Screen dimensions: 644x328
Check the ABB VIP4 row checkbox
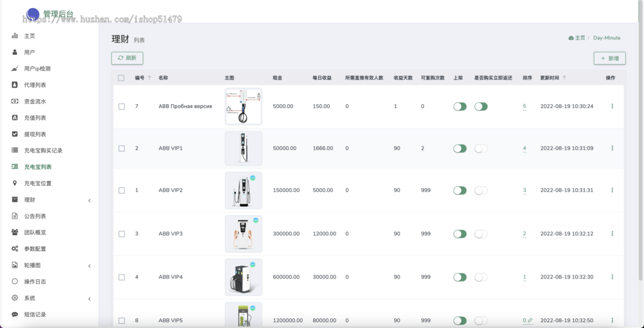pos(122,277)
